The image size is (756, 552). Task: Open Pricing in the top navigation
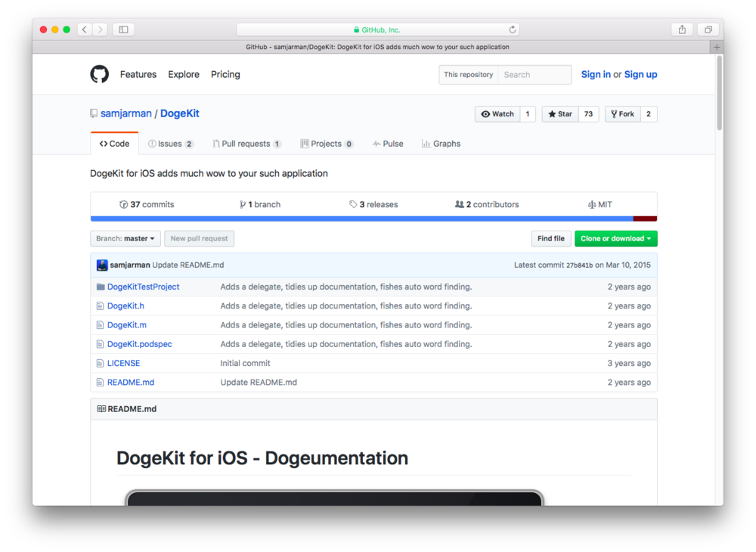[225, 74]
